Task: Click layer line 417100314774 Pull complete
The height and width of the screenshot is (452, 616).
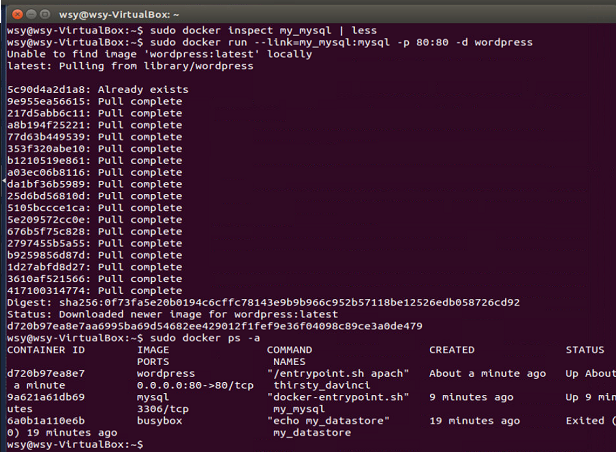Action: point(95,290)
